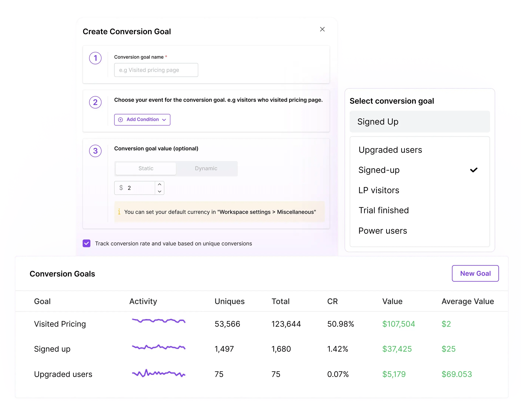Open the Visited Pricing goal row
Screen dimensions: 521x420
262,324
